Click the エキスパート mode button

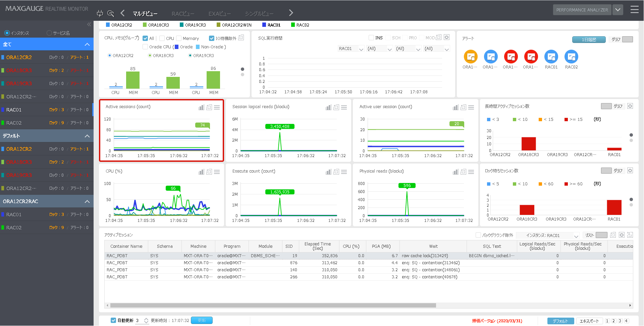point(589,321)
